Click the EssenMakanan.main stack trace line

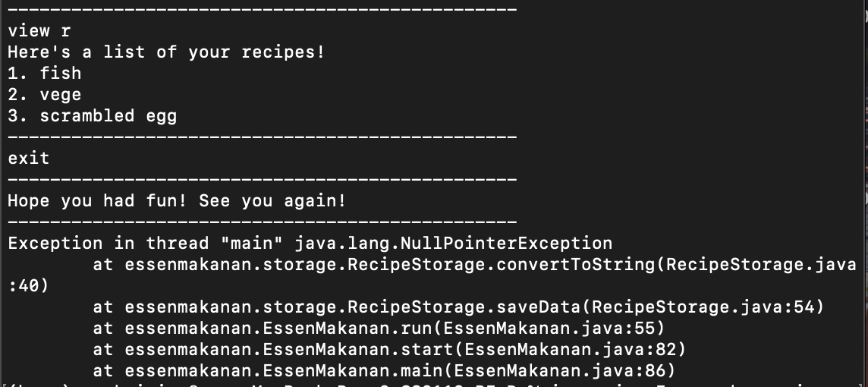pos(384,371)
